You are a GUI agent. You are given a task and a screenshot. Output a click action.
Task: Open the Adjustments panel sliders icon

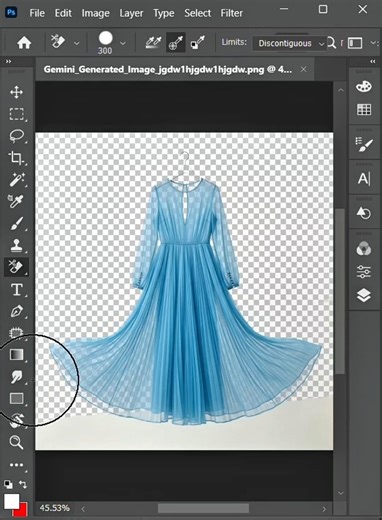pos(364,272)
